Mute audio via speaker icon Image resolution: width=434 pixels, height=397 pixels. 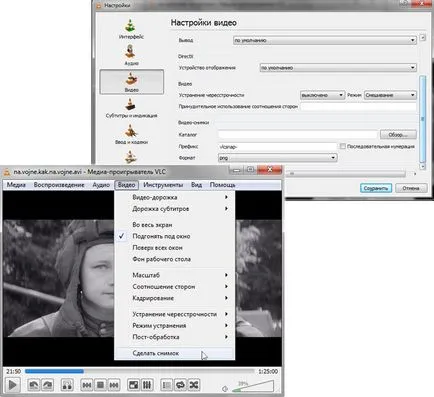(225, 389)
